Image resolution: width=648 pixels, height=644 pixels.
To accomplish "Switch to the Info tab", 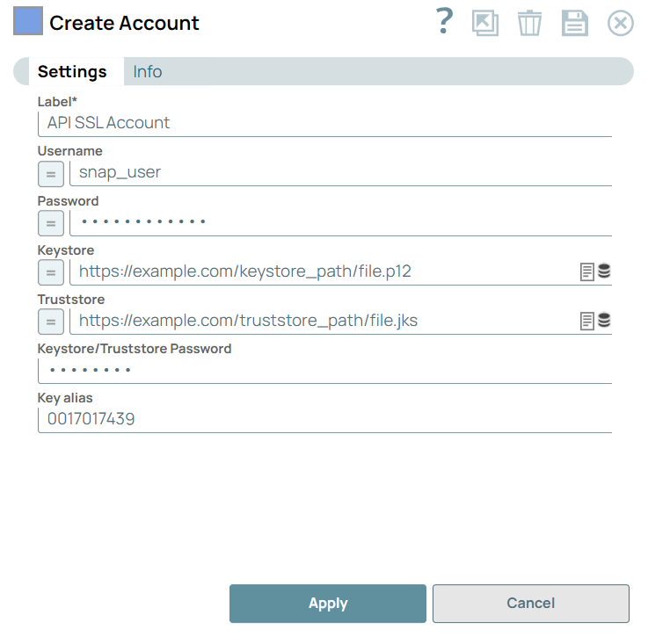I will (148, 72).
